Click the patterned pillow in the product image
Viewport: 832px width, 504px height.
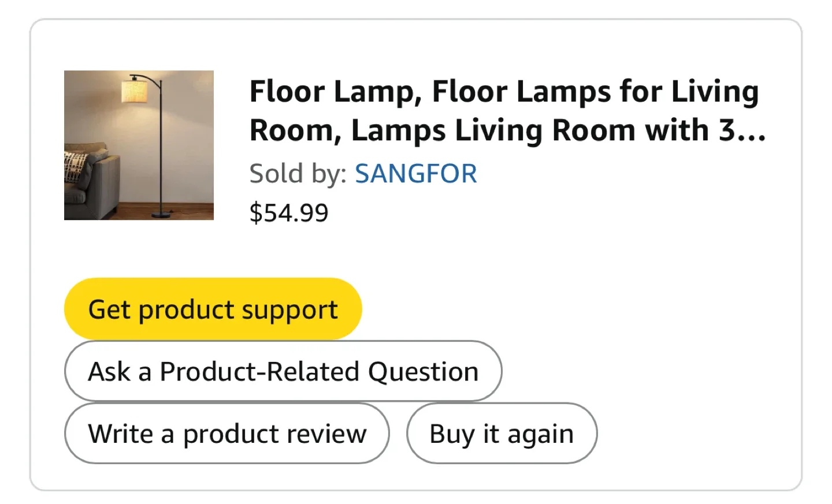coord(75,166)
